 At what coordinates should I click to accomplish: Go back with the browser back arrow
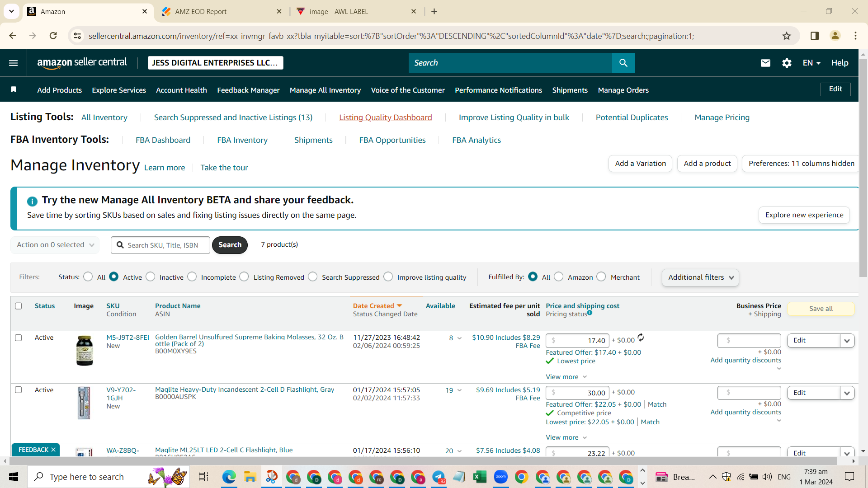(13, 36)
